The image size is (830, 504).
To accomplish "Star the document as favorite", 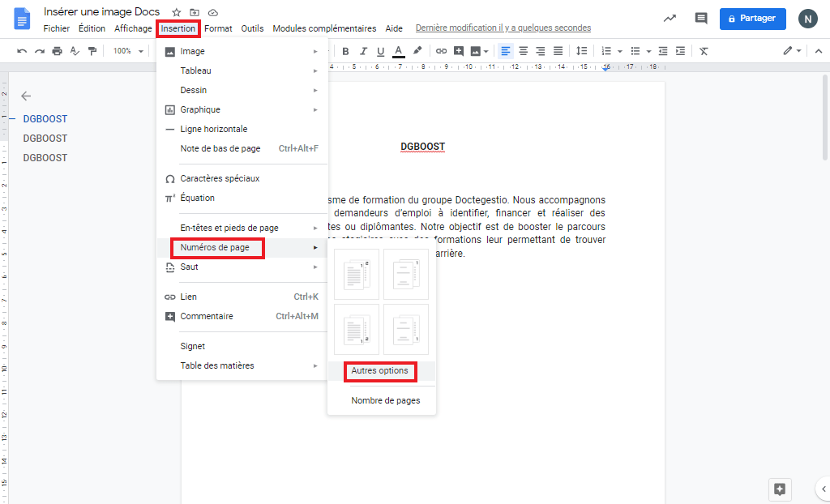I will [x=175, y=12].
